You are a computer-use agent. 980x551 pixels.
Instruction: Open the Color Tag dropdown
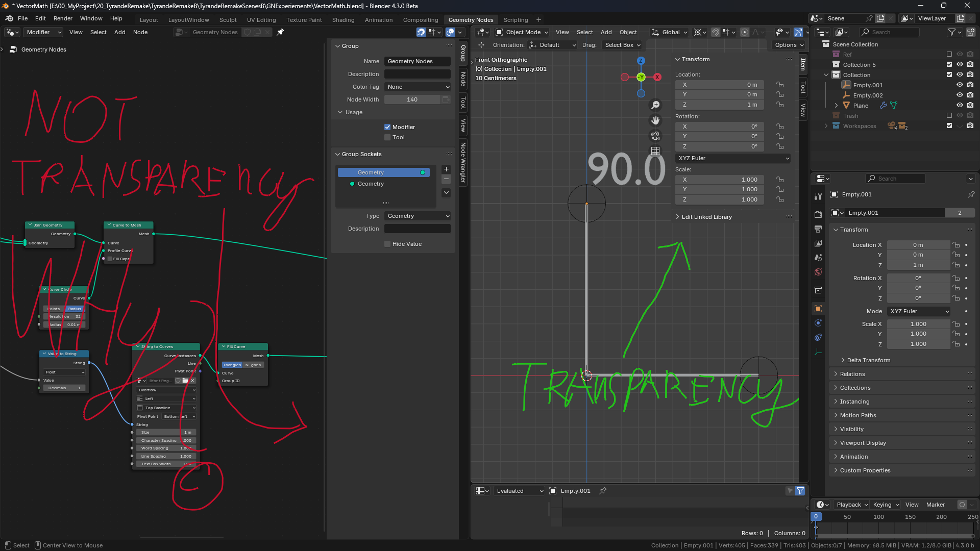(x=418, y=87)
